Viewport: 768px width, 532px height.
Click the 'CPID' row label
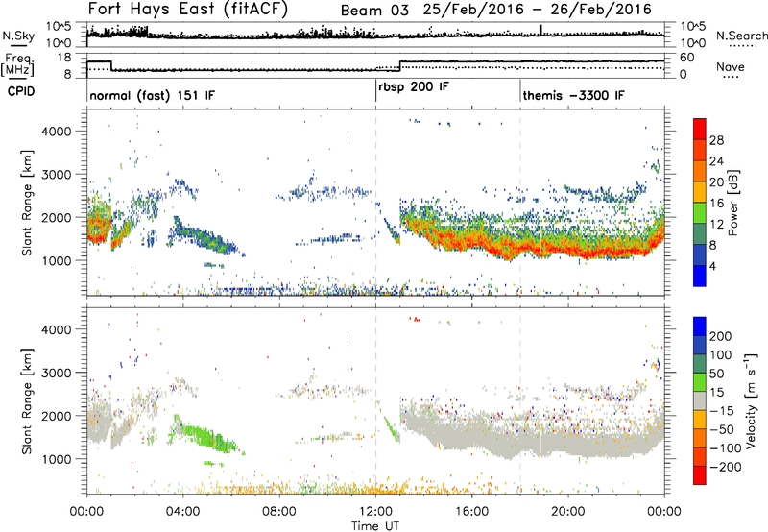click(x=21, y=91)
